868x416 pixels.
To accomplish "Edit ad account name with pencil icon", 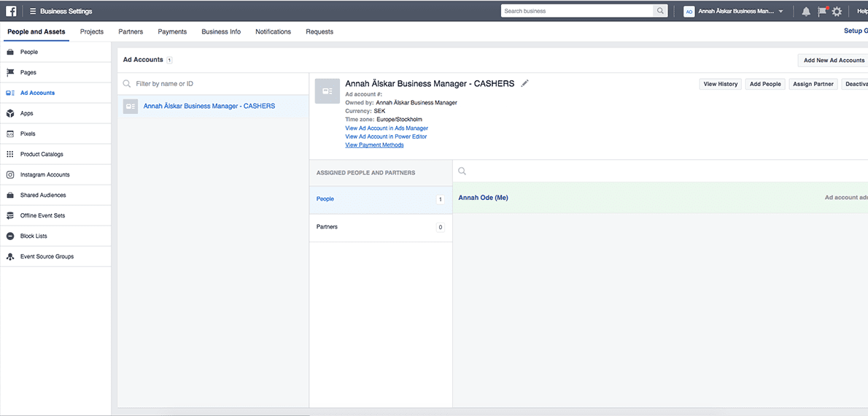I will [524, 83].
